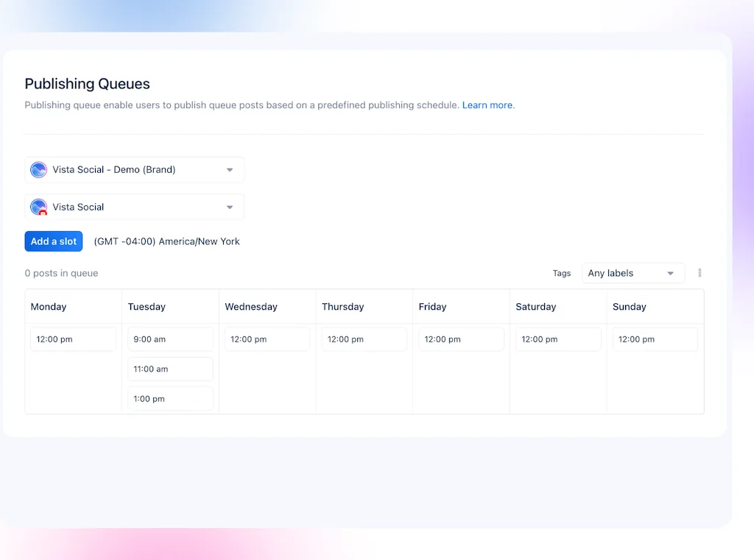Click the Tags label
This screenshot has width=754, height=560.
point(562,273)
